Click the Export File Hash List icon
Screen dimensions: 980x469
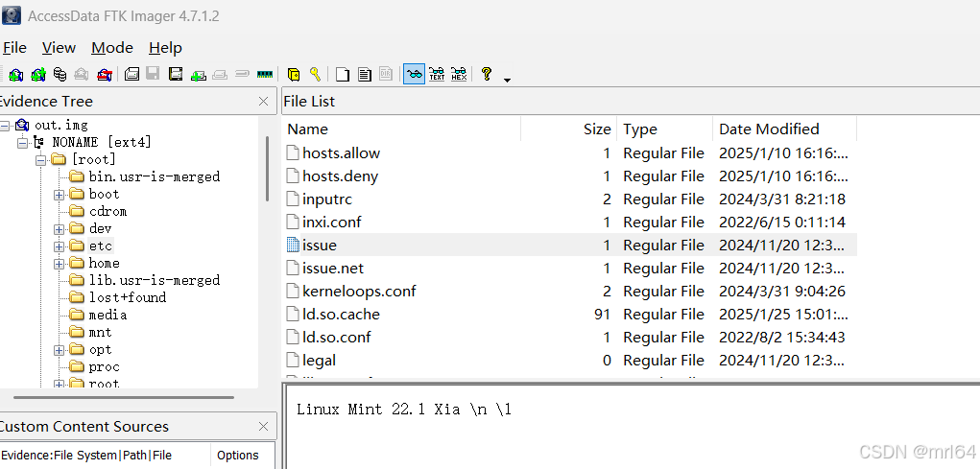(x=365, y=75)
